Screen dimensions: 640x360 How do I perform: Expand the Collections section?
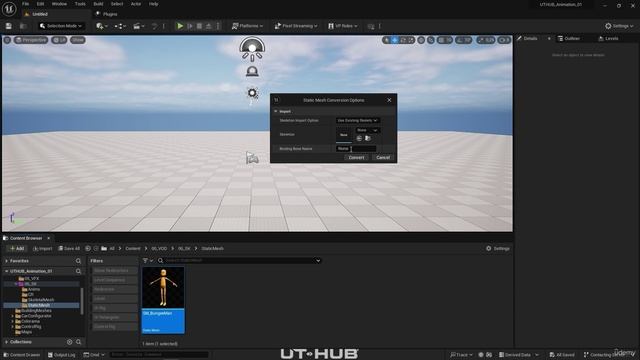point(7,342)
